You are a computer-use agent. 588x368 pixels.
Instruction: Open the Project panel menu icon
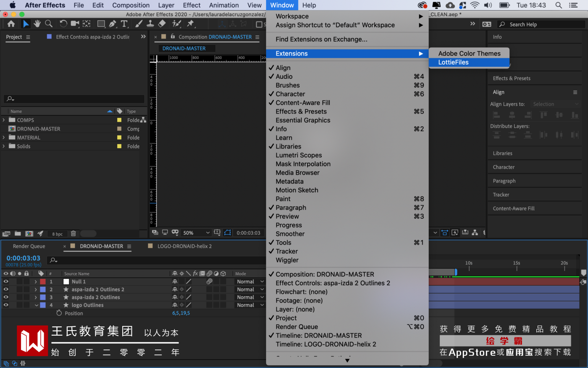click(x=28, y=37)
